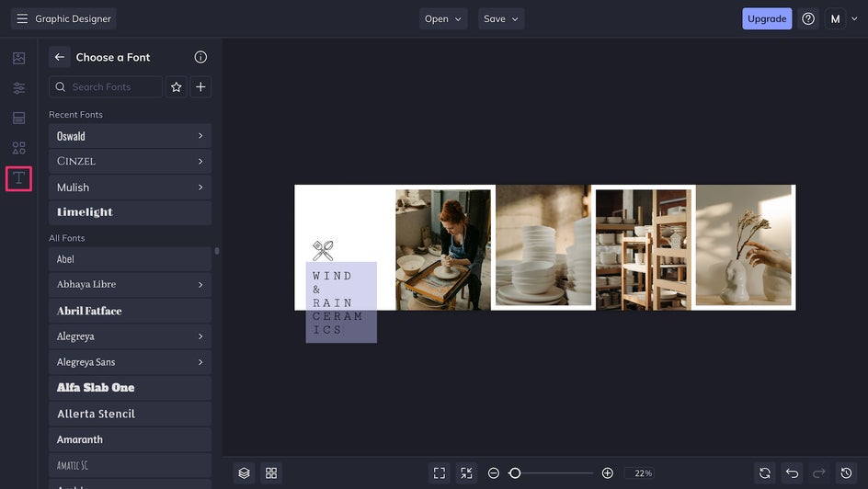This screenshot has width=868, height=489.
Task: Select the wooden pottery shelves photo
Action: [644, 250]
